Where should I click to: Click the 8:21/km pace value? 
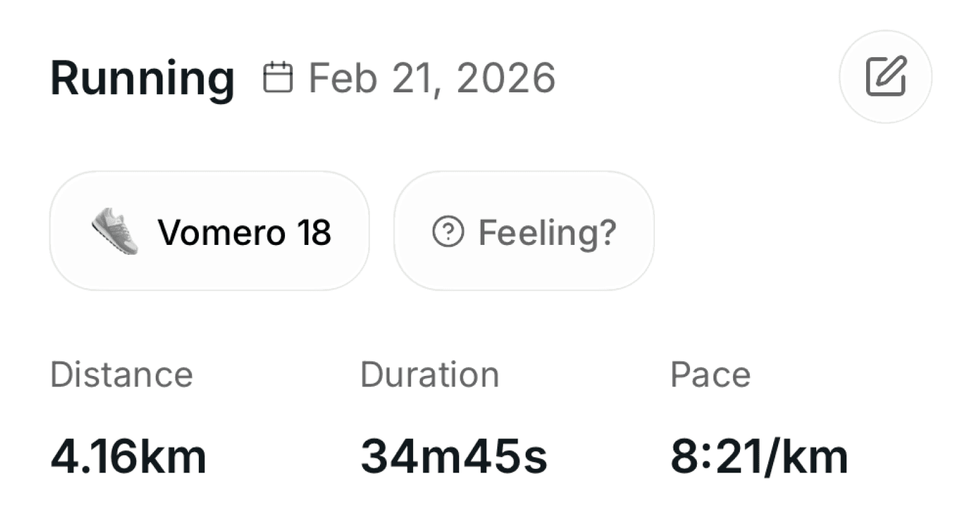point(760,457)
